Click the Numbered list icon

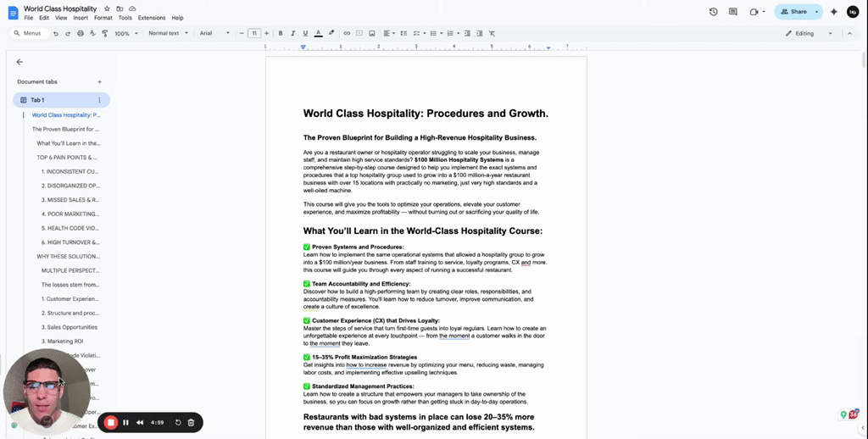tap(450, 33)
